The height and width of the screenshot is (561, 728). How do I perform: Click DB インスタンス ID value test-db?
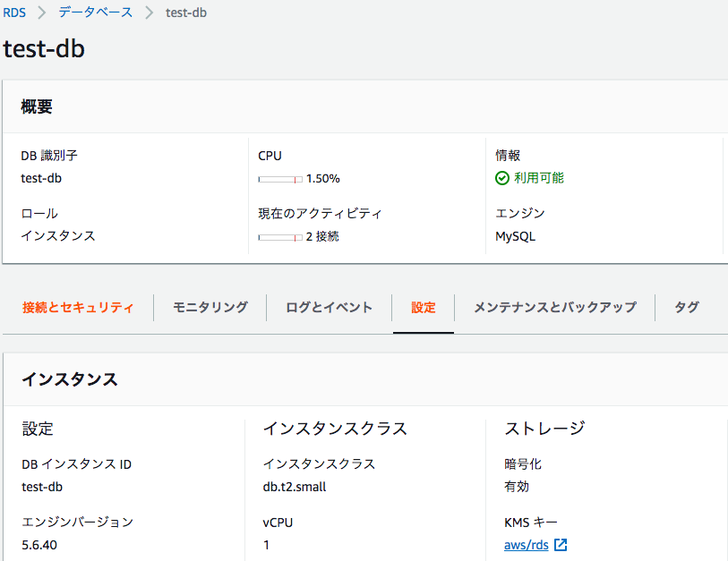pos(42,487)
